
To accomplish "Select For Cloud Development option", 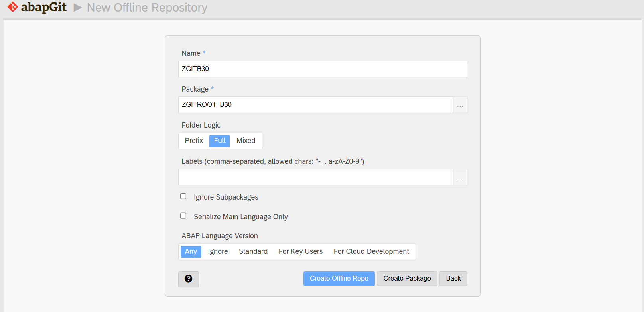I will click(x=371, y=251).
